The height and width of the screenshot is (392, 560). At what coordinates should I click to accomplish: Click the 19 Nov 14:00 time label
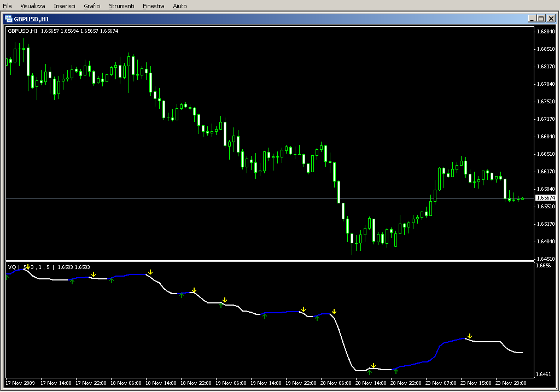point(266,383)
